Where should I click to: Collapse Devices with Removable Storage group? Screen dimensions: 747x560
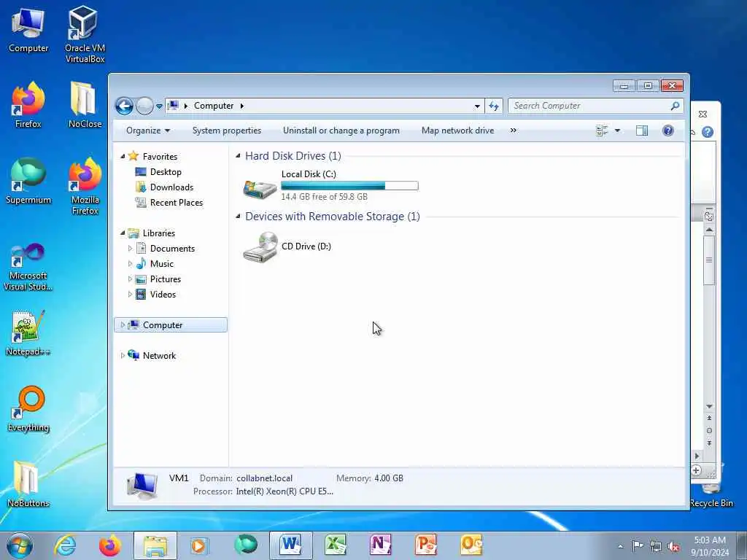[x=239, y=216]
